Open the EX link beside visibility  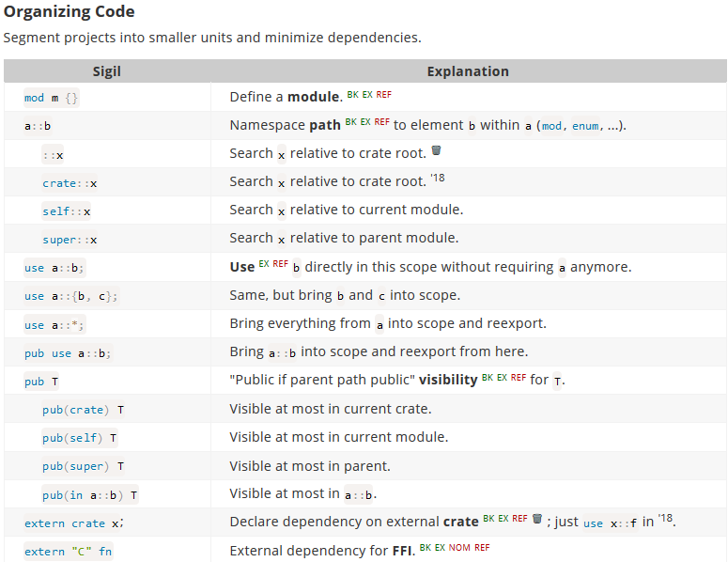tap(501, 377)
